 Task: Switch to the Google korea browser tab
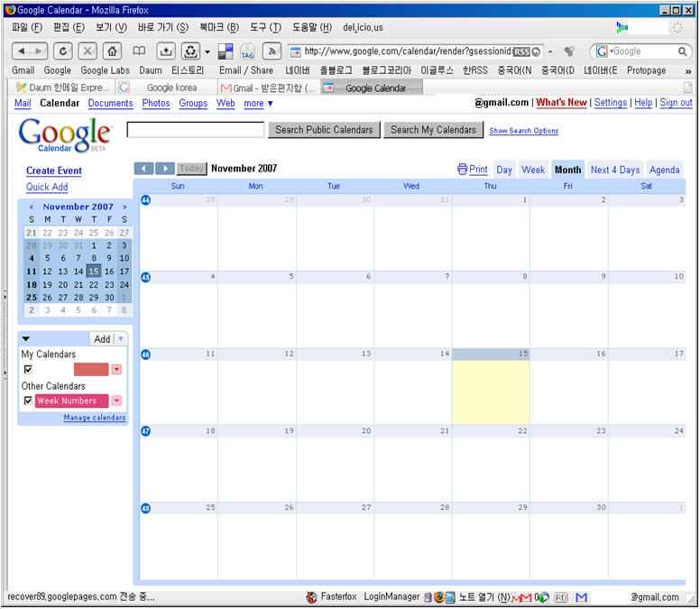coord(165,88)
